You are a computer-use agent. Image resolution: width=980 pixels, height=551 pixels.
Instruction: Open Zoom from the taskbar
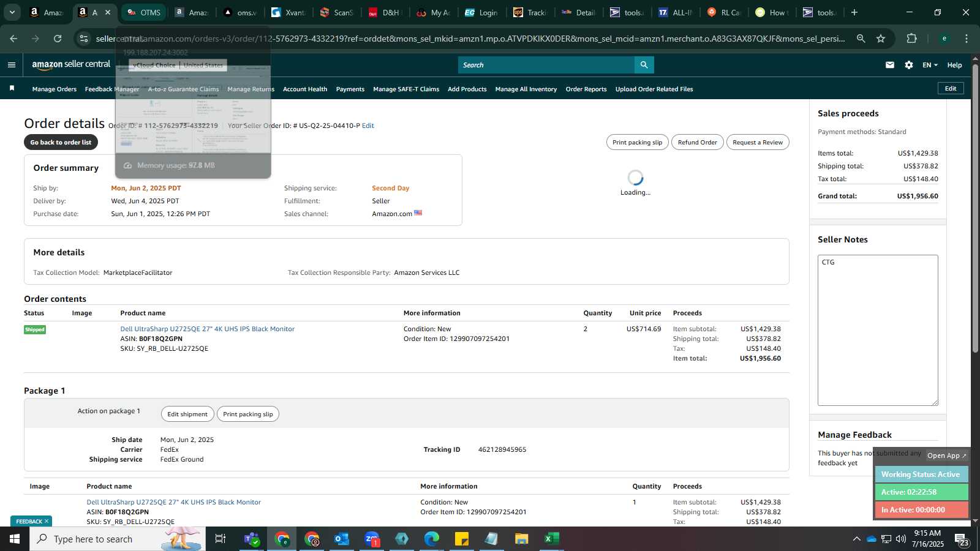(x=372, y=539)
